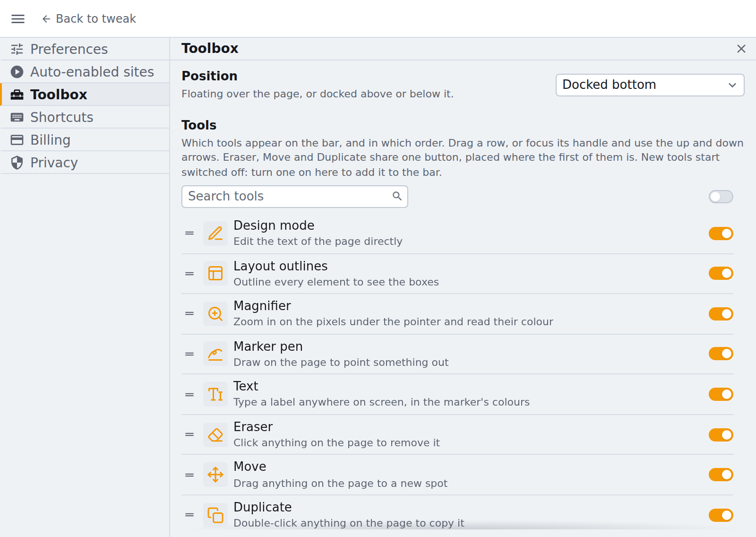Click the Magnifier zoom icon
This screenshot has width=756, height=537.
tap(215, 314)
